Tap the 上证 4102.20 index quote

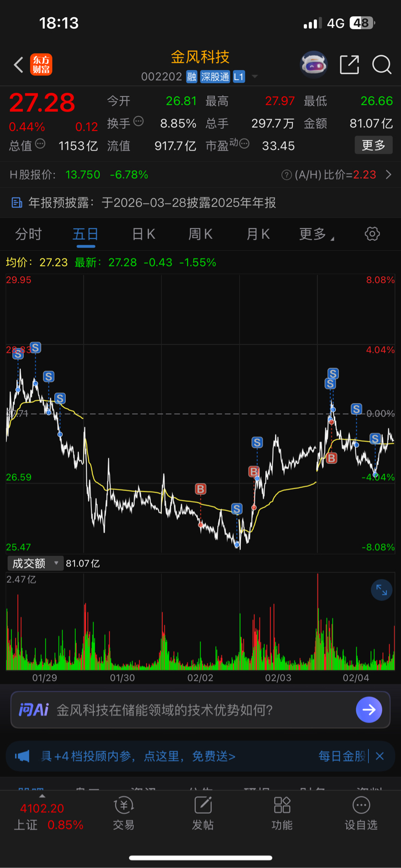42,808
